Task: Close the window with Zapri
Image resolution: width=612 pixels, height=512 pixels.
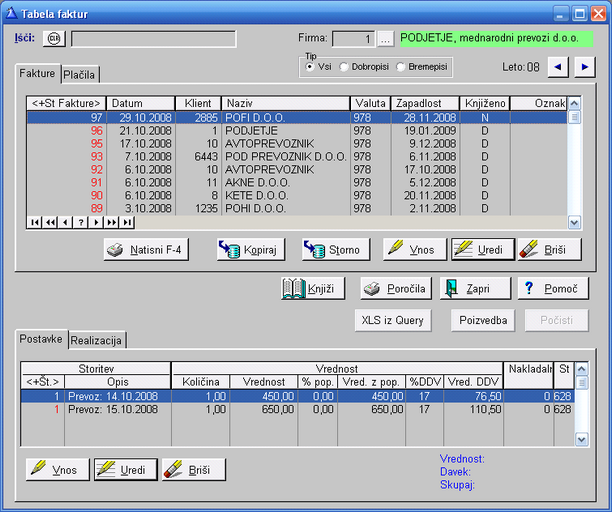Action: point(475,289)
